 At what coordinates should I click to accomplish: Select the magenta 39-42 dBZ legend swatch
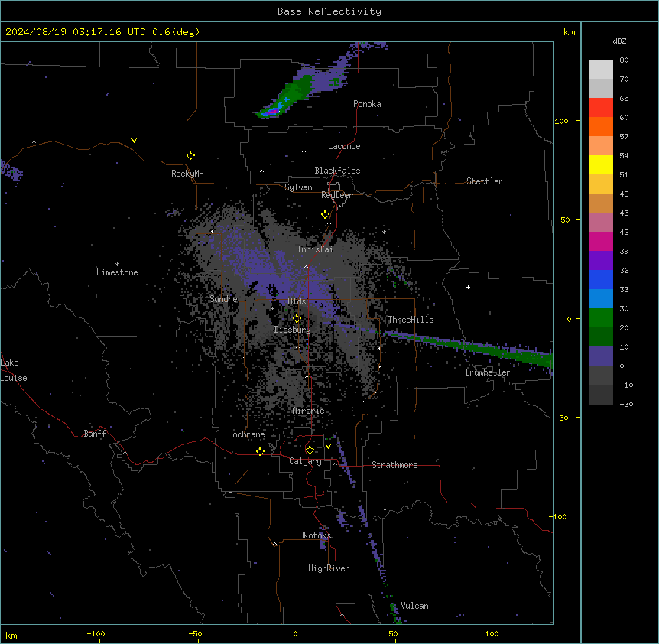pyautogui.click(x=601, y=241)
